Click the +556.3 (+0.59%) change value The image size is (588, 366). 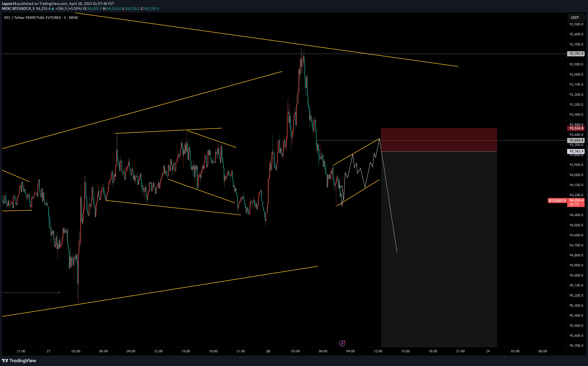point(68,8)
